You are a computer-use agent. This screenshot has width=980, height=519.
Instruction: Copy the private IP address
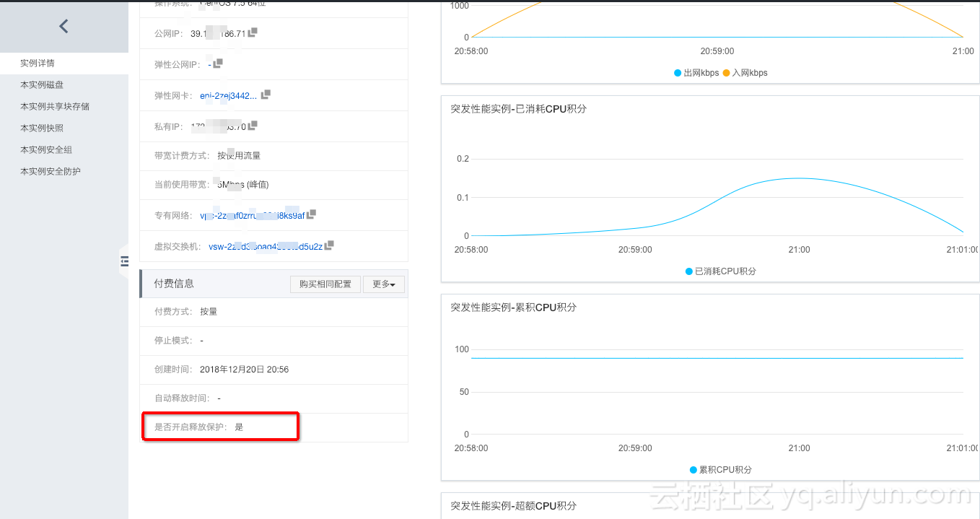(x=253, y=126)
